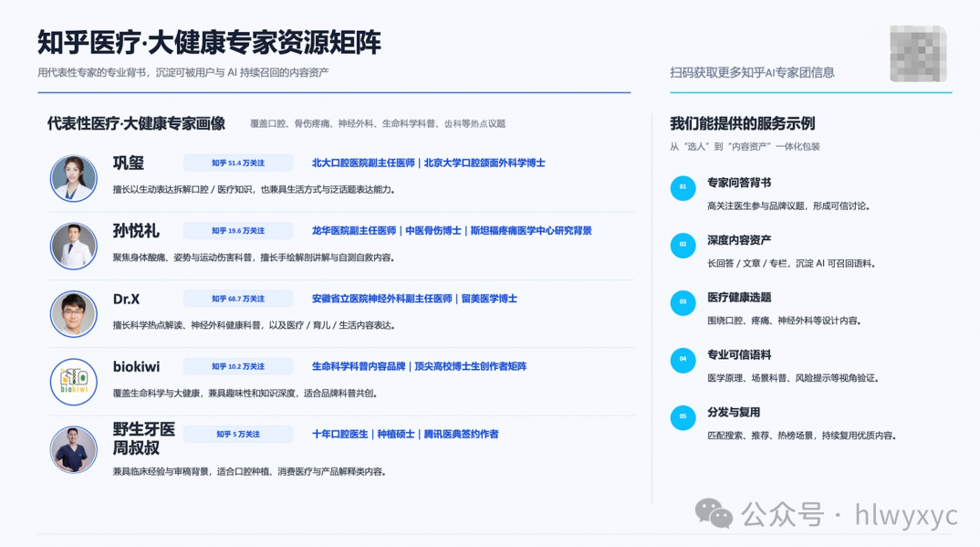Click the 分发与复用 service title
980x547 pixels.
pyautogui.click(x=734, y=413)
